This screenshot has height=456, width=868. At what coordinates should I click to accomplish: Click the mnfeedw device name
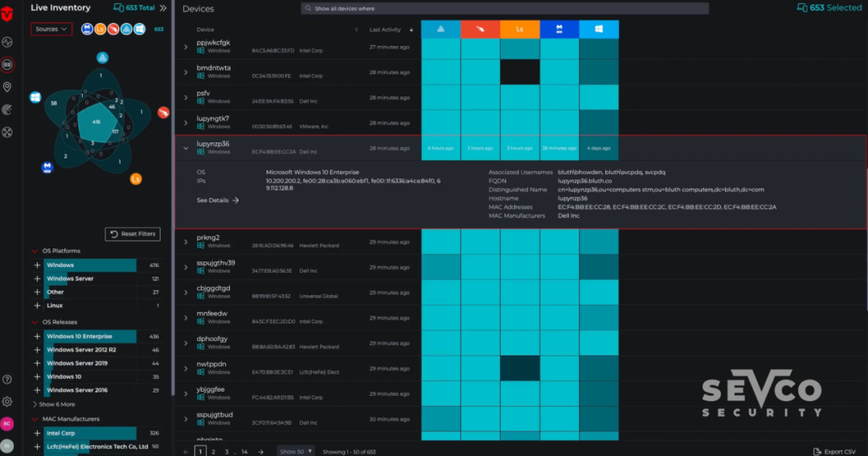[211, 314]
